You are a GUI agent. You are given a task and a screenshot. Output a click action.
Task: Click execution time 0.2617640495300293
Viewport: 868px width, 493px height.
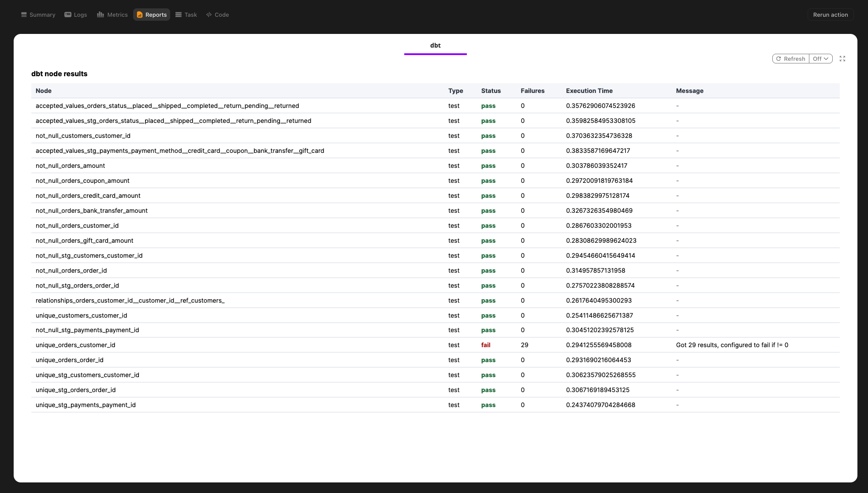click(x=599, y=300)
